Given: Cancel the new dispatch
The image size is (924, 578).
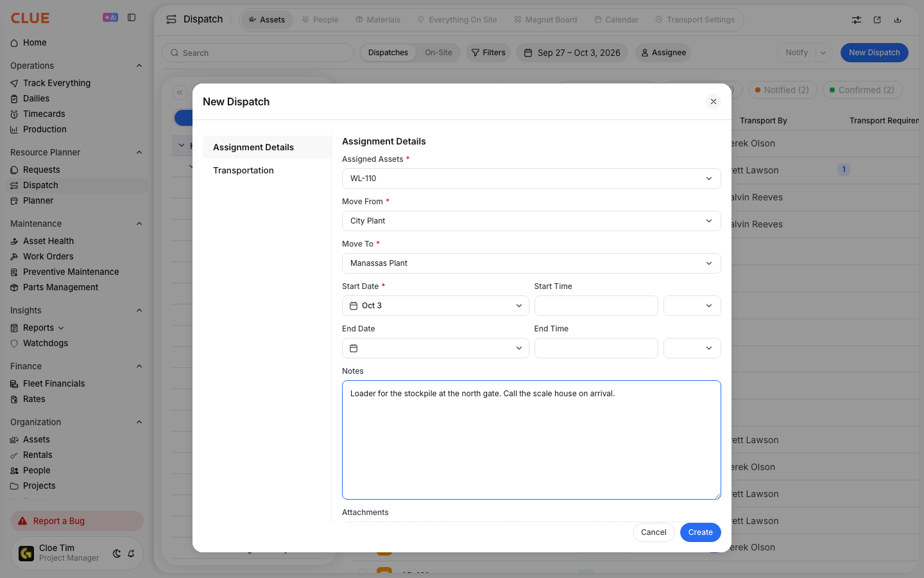Looking at the screenshot, I should tap(653, 532).
